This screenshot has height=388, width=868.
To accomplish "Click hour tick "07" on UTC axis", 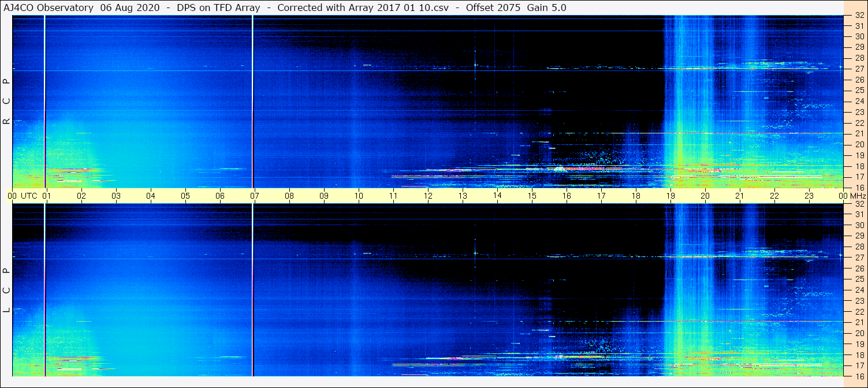I will [x=255, y=196].
